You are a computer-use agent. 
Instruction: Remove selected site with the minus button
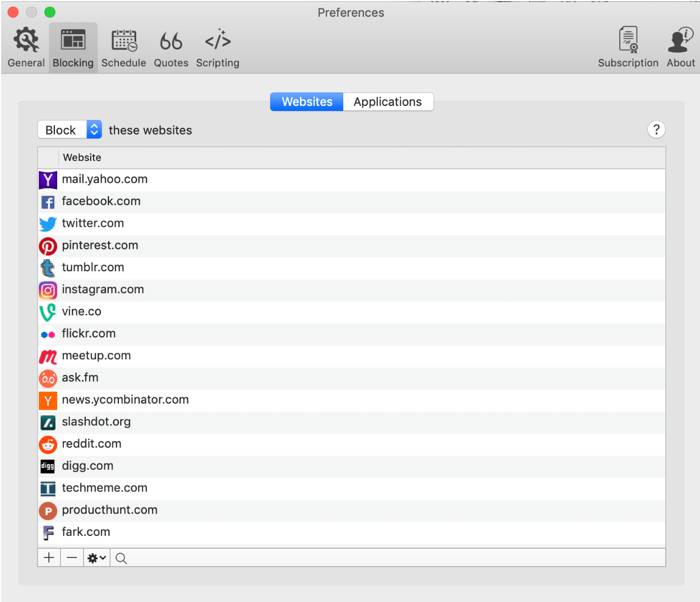[72, 558]
